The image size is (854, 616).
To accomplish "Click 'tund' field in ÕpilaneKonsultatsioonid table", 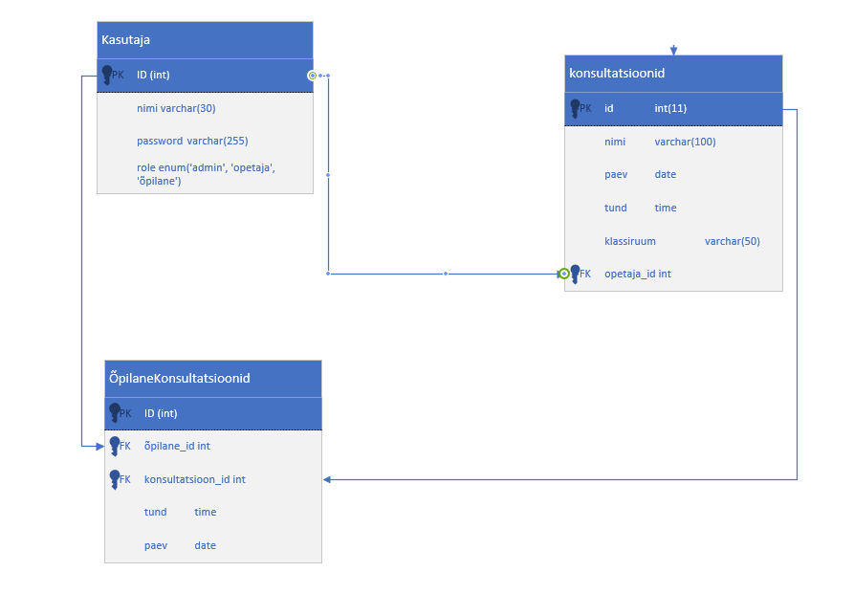I will point(156,512).
